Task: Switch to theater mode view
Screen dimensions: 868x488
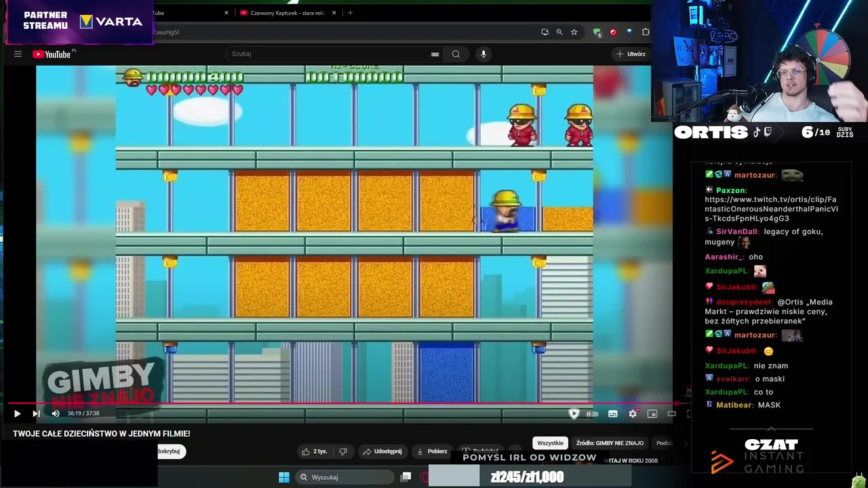Action: (671, 413)
